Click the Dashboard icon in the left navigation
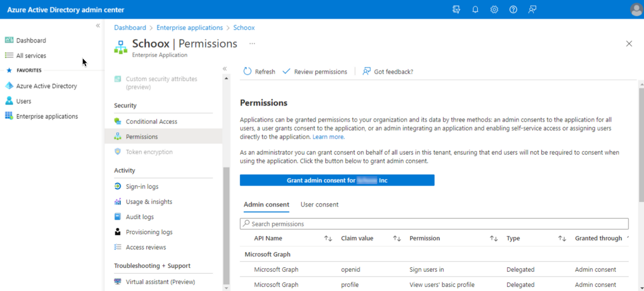Image resolution: width=644 pixels, height=291 pixels. tap(9, 40)
